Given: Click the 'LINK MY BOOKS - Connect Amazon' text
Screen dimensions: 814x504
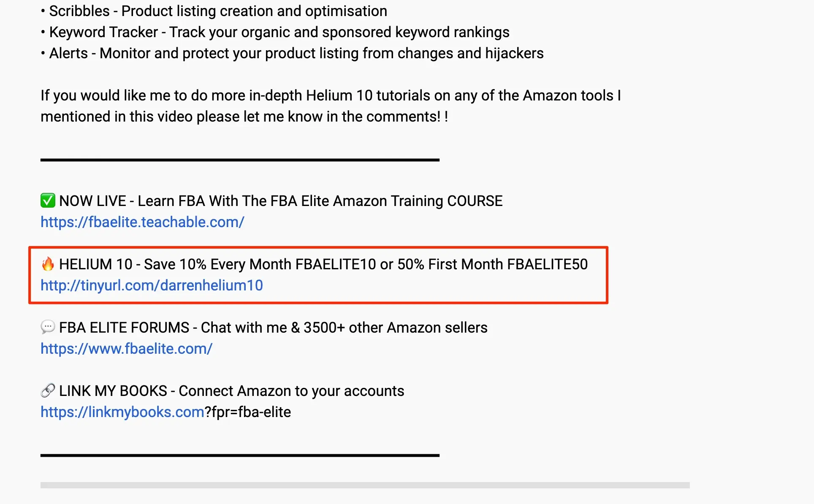Looking at the screenshot, I should click(x=231, y=391).
